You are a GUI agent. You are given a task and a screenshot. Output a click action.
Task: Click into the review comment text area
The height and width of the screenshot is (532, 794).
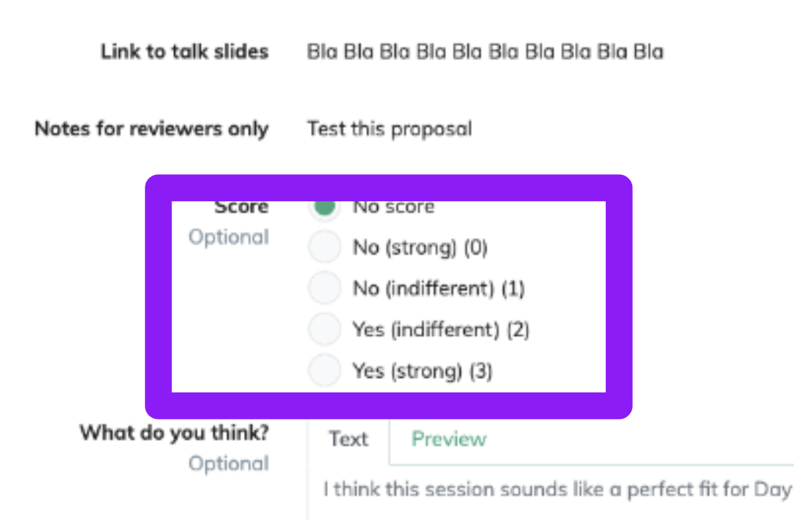[x=551, y=492]
